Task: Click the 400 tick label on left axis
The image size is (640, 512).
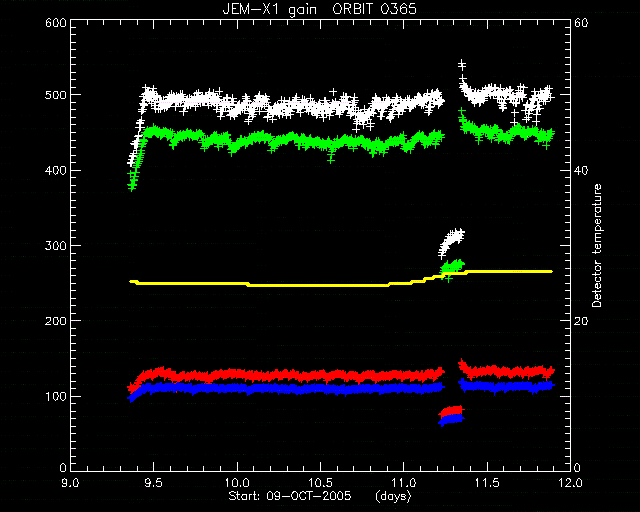Action: 56,170
